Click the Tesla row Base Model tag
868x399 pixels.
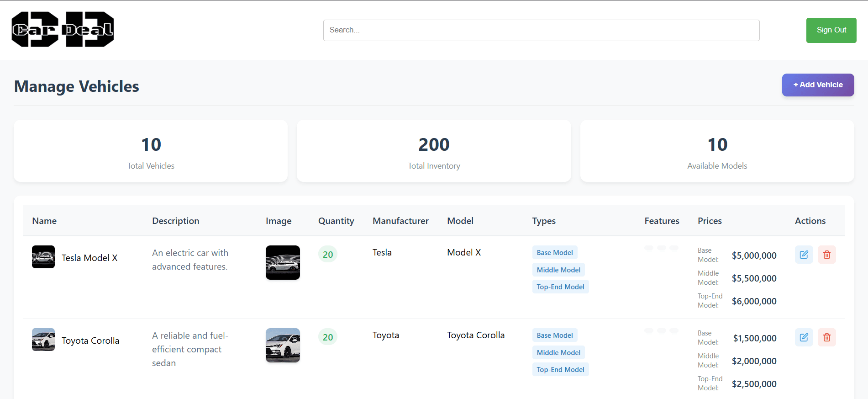[x=555, y=252]
